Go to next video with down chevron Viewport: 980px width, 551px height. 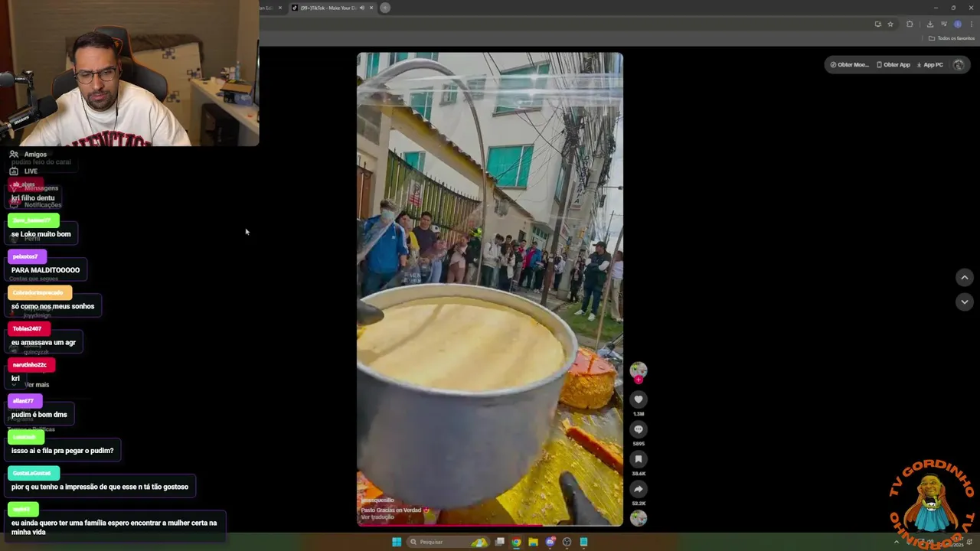965,302
